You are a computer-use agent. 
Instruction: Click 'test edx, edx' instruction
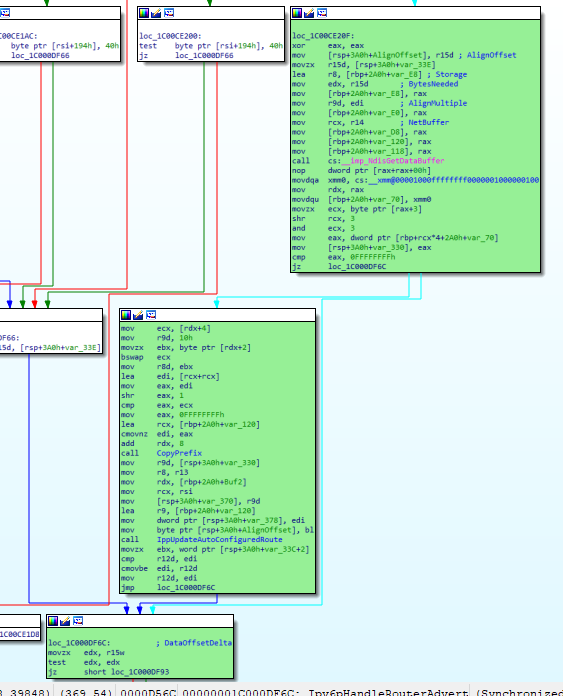coord(83,662)
